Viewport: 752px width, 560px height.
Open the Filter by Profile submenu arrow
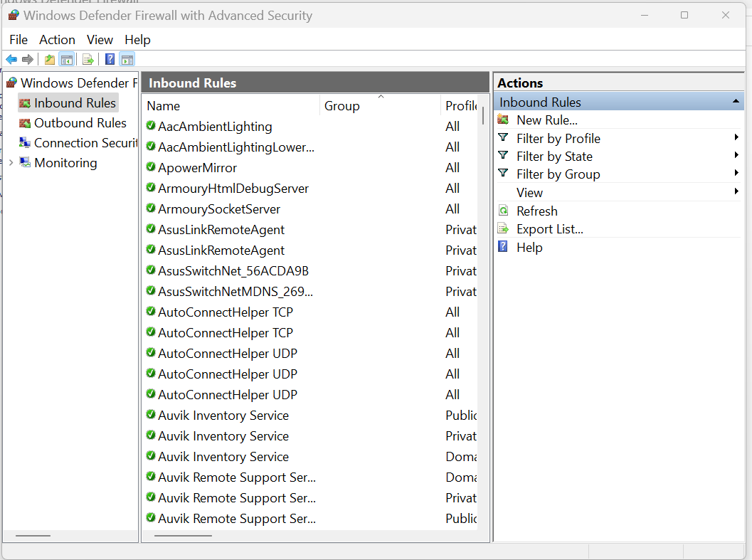coord(736,138)
